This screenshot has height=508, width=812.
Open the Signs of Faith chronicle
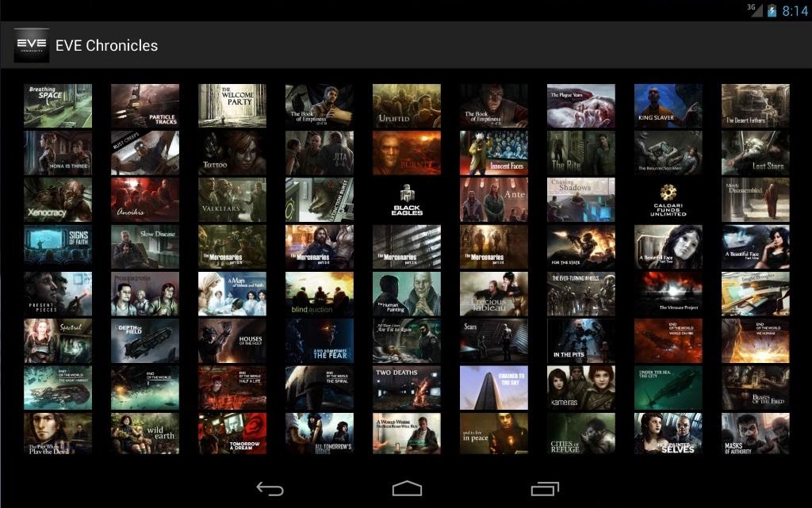(x=58, y=246)
